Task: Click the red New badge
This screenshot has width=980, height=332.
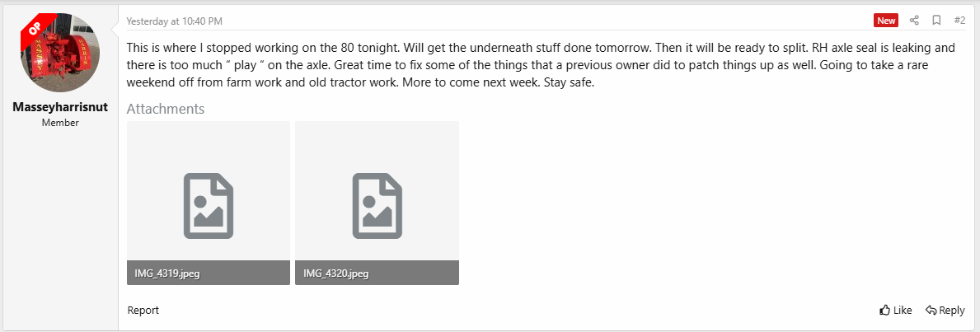Action: [885, 21]
